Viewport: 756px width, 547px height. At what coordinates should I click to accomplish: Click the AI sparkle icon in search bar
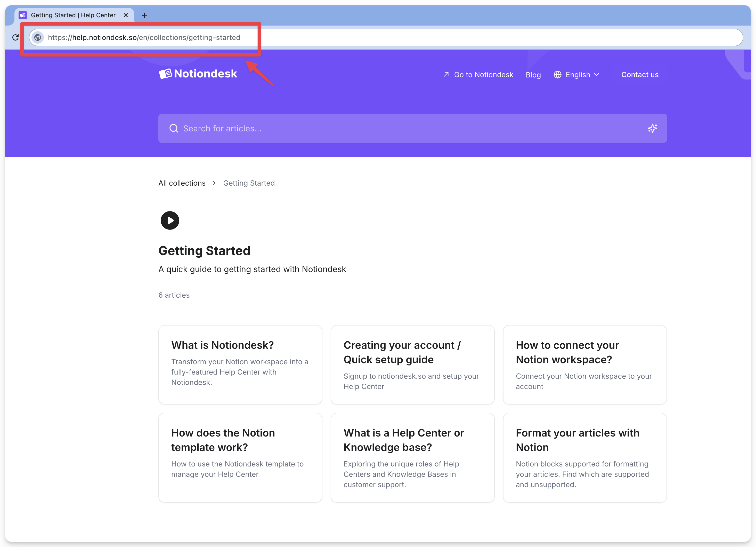pyautogui.click(x=652, y=128)
